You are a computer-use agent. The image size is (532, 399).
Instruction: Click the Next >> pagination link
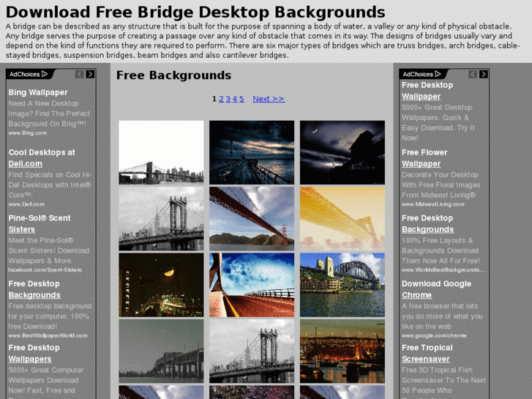(x=269, y=99)
